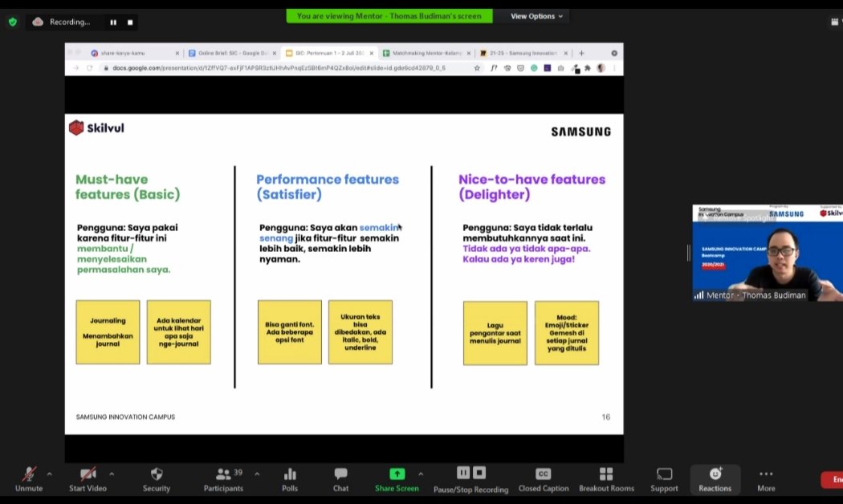Expand the View Options dropdown
843x504 pixels.
point(536,16)
